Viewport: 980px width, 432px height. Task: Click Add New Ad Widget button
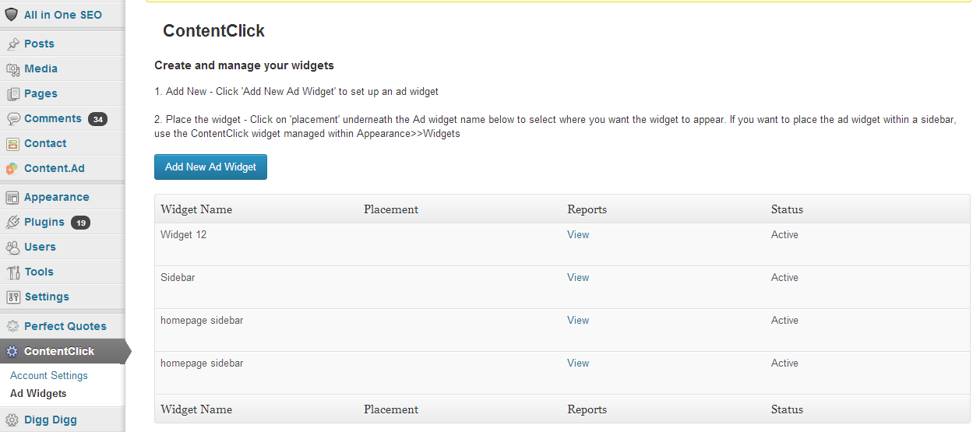click(x=210, y=167)
